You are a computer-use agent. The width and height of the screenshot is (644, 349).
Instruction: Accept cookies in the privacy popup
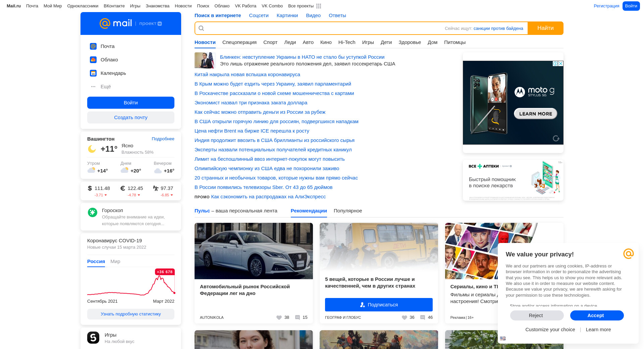(x=597, y=315)
